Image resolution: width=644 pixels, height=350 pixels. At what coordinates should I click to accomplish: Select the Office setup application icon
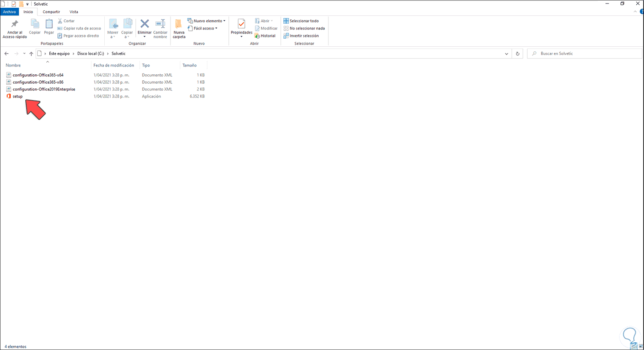point(9,96)
